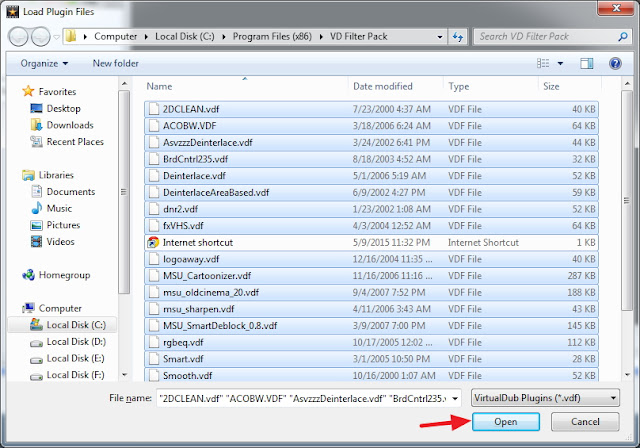Click the msu_oldcinema_20.vdf file icon
The image size is (640, 448).
pyautogui.click(x=154, y=292)
